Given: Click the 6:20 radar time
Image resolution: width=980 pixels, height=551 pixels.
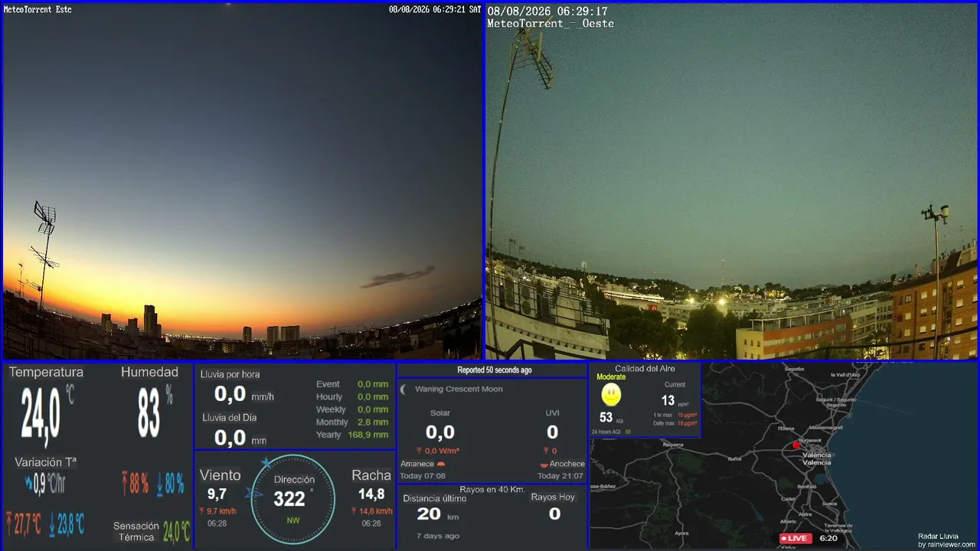Looking at the screenshot, I should [x=828, y=538].
